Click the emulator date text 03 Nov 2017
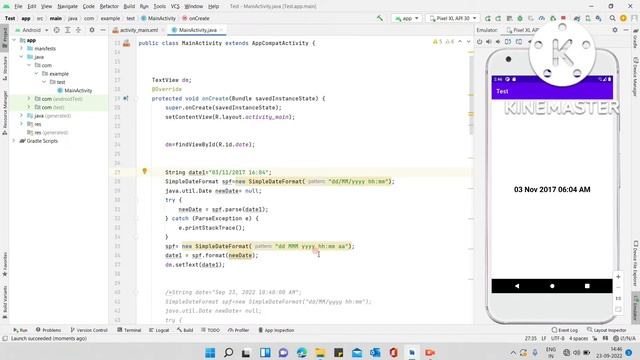 (552, 189)
